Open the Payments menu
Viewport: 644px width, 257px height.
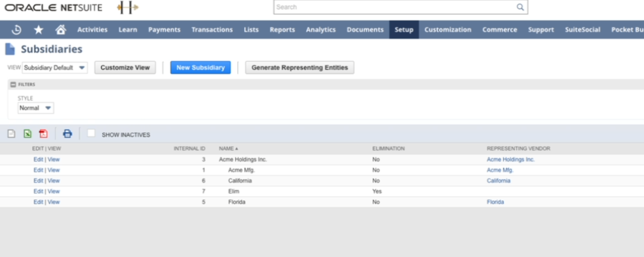coord(164,30)
